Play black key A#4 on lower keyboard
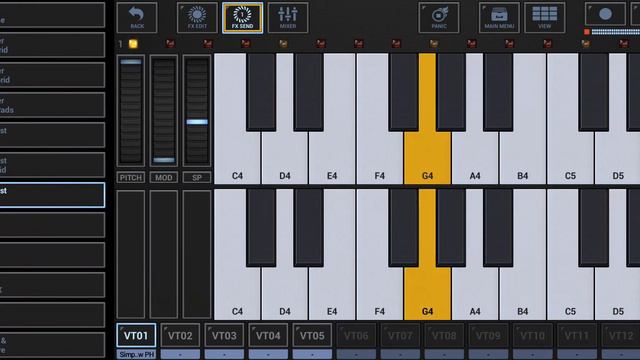The image size is (640, 360). click(x=498, y=228)
